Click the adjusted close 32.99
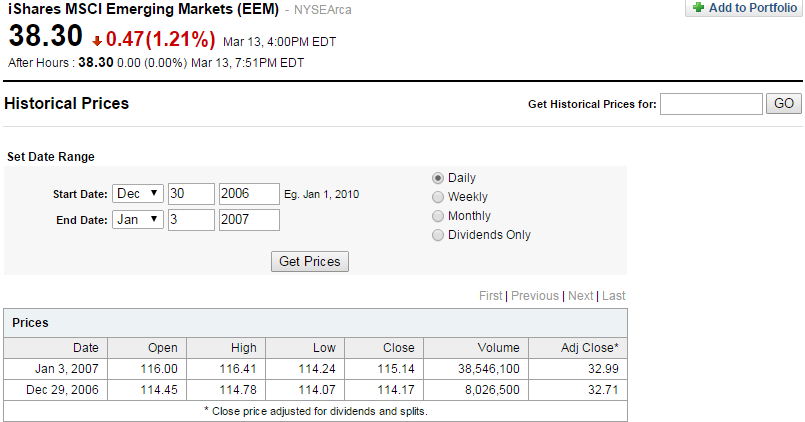This screenshot has height=422, width=805. (x=603, y=369)
